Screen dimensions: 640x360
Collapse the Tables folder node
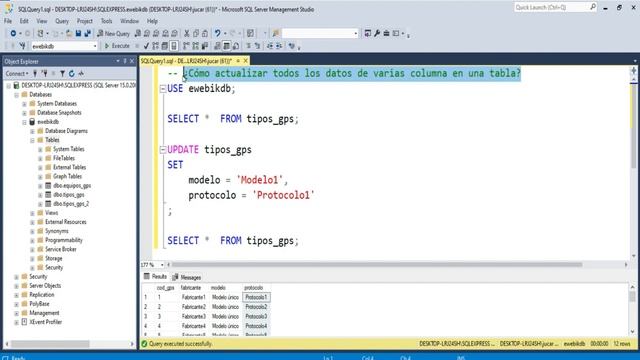coord(32,140)
